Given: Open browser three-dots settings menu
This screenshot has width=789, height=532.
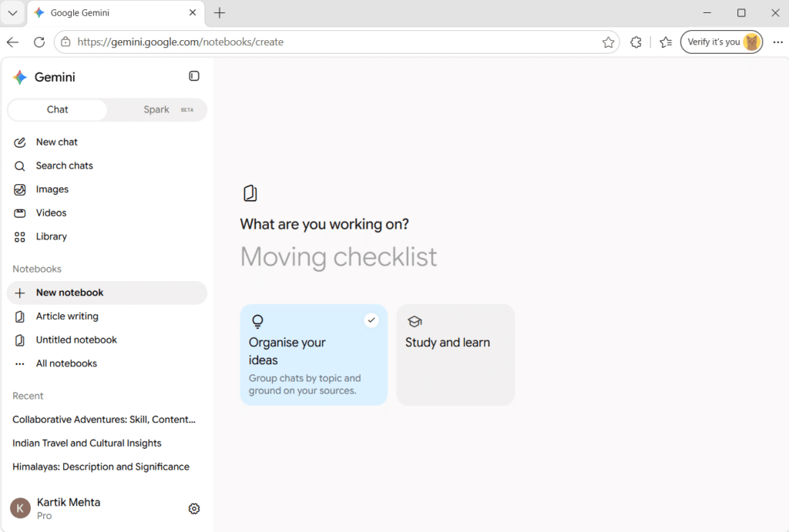Looking at the screenshot, I should pos(777,42).
